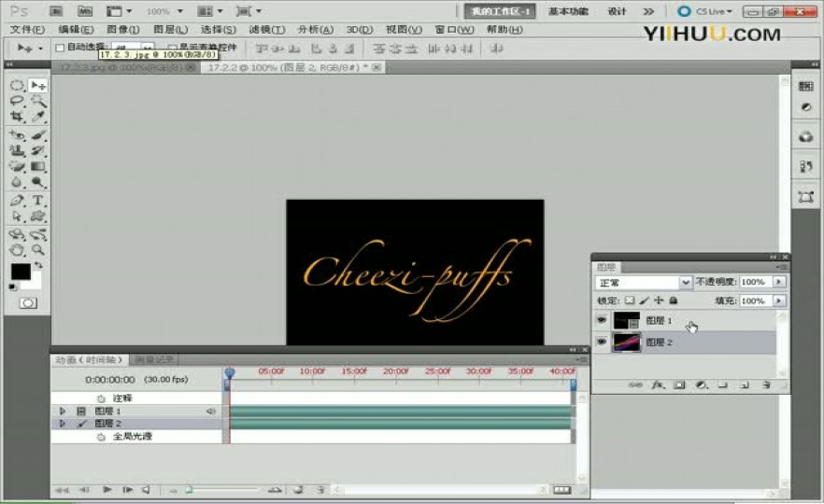This screenshot has width=824, height=504.
Task: Toggle lock position icon
Action: click(659, 301)
